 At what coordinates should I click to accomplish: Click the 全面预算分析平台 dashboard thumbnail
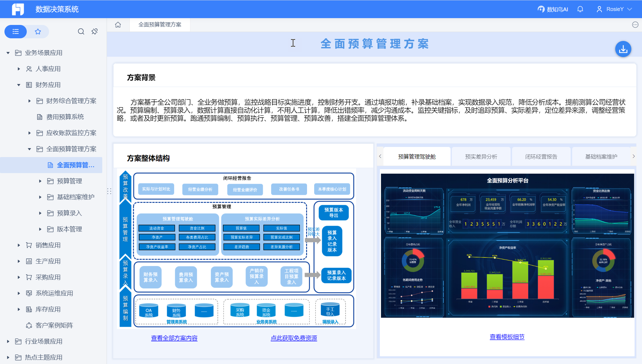pos(507,245)
